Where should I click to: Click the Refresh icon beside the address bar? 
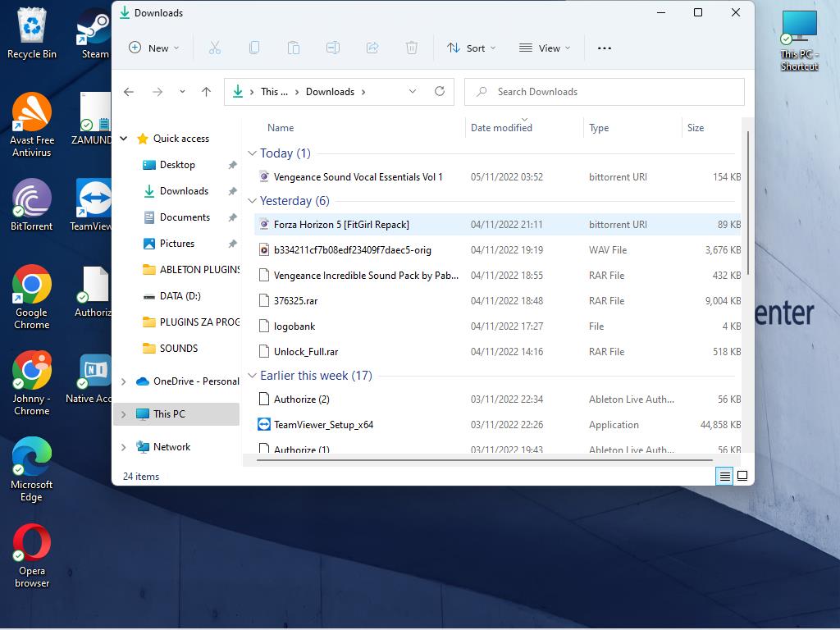[x=440, y=92]
